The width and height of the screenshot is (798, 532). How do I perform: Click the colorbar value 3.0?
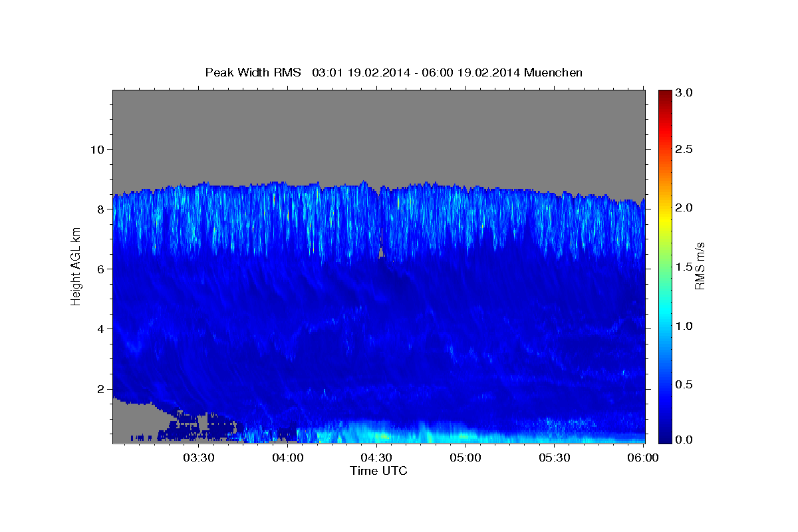coord(684,93)
